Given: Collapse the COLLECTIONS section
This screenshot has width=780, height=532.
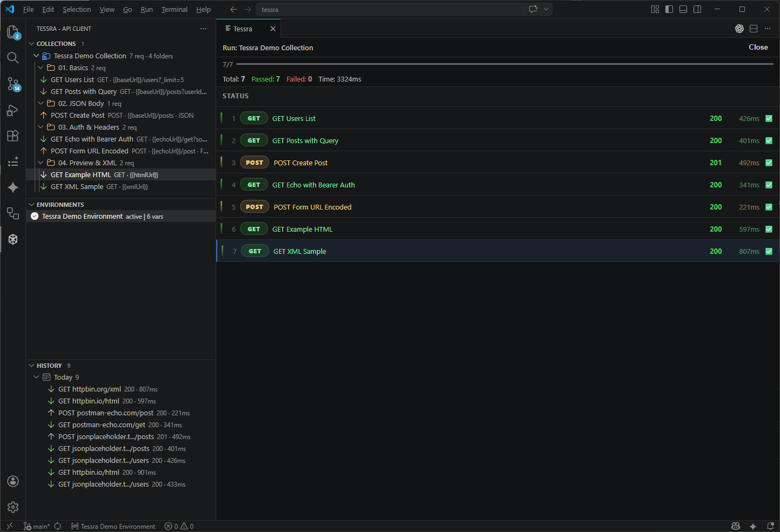Looking at the screenshot, I should [31, 44].
